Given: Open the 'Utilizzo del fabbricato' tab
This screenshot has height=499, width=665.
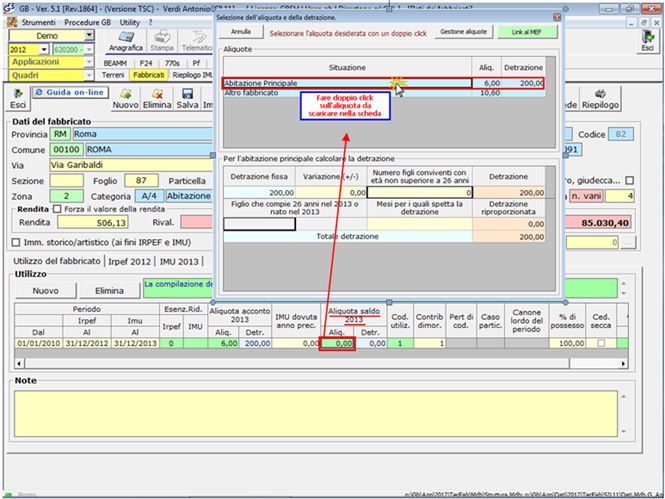Looking at the screenshot, I should click(57, 261).
